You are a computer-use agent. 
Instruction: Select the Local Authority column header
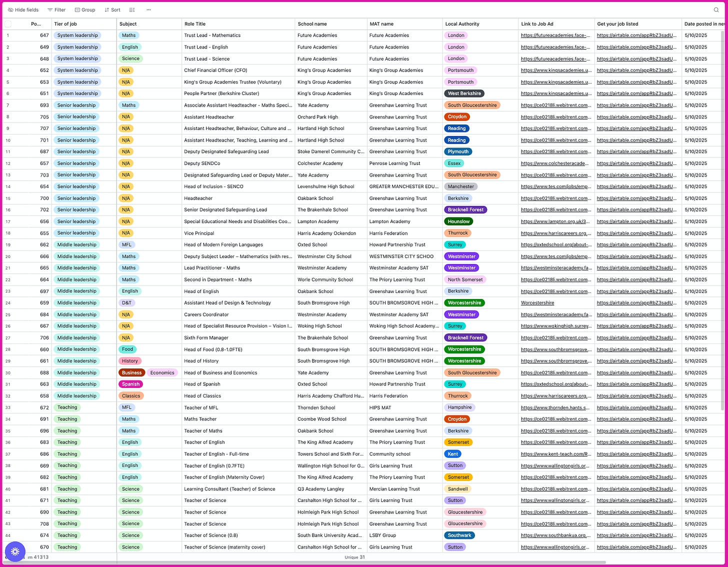click(480, 23)
